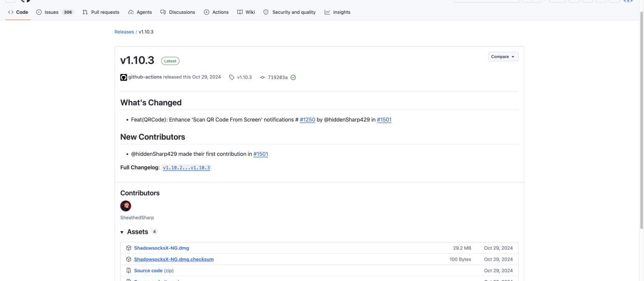
Task: Click the SheathedSharp name under Contributors
Action: click(x=137, y=218)
